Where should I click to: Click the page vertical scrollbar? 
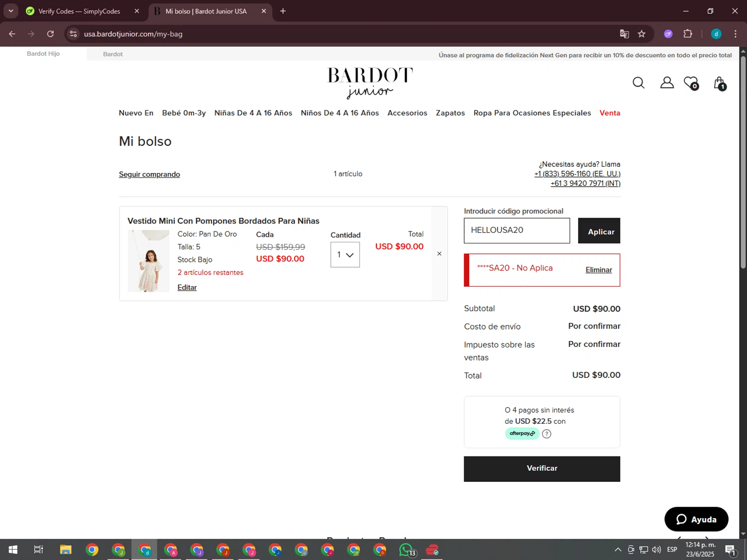point(743,163)
